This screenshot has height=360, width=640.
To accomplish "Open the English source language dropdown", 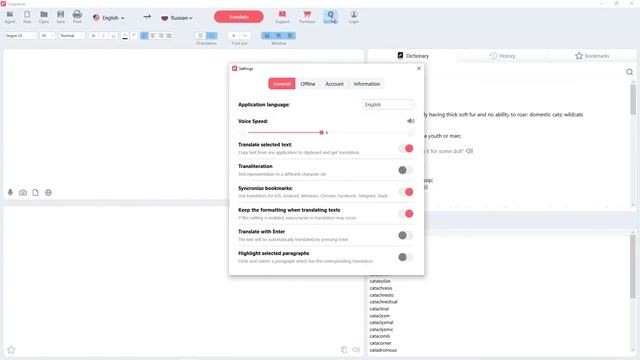I will click(109, 18).
